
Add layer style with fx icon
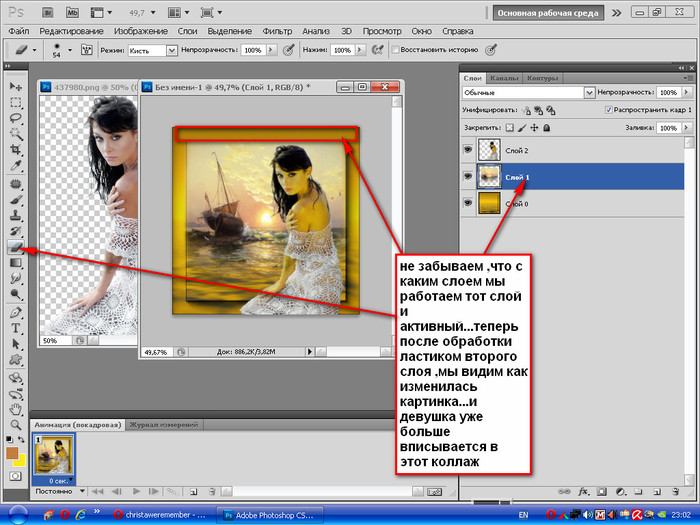pyautogui.click(x=583, y=492)
